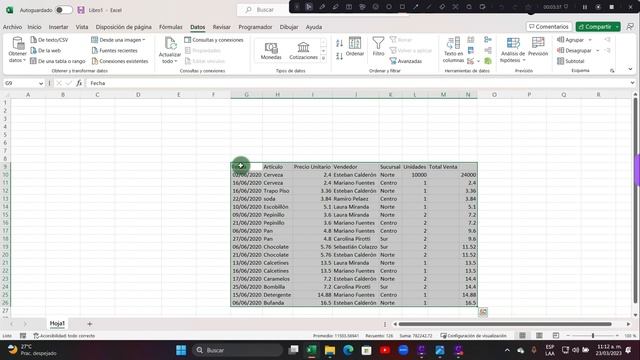Switch to the Fórmulas tab
Image resolution: width=640 pixels, height=360 pixels.
click(x=171, y=27)
